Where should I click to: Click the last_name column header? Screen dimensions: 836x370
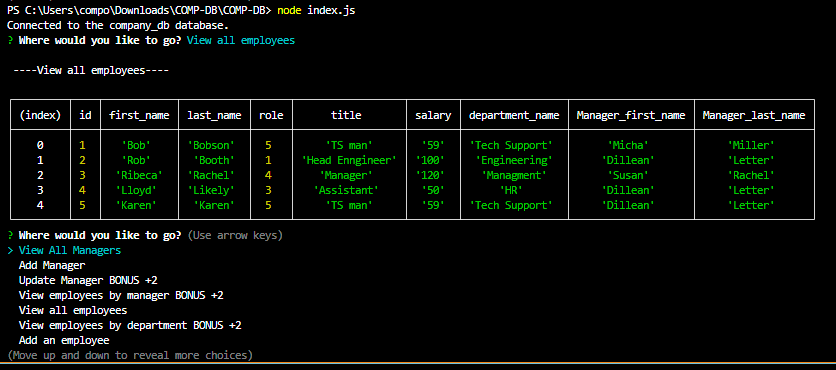pos(214,115)
